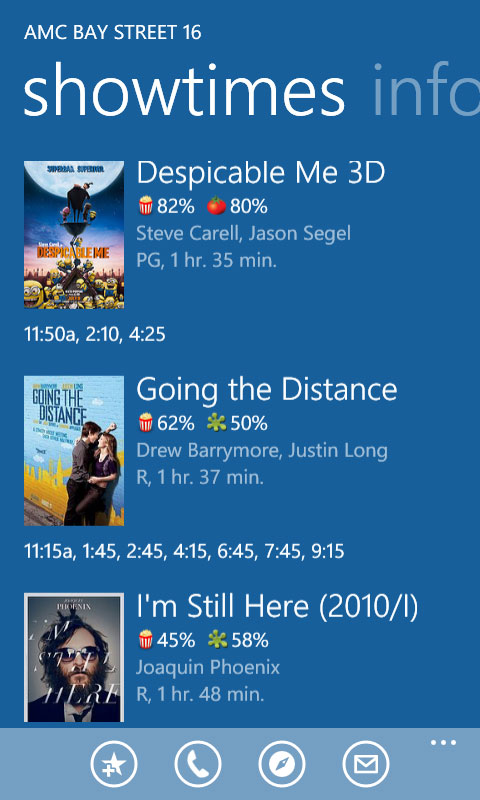This screenshot has height=800, width=480.
Task: Select the showtimes tab header
Action: click(x=184, y=91)
